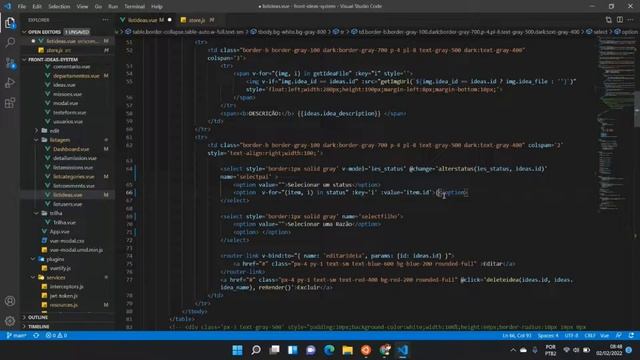Open taskbar clock and date
The height and width of the screenshot is (360, 640).
tap(609, 350)
